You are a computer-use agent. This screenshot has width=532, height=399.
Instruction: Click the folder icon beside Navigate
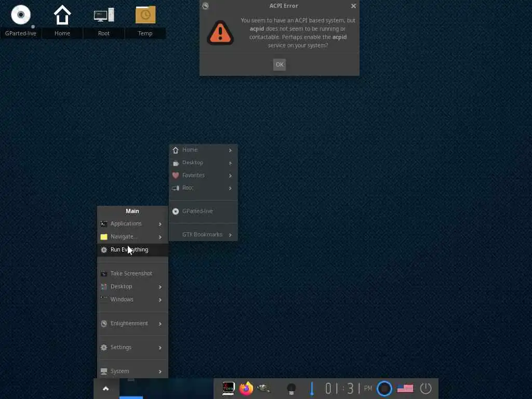click(104, 237)
